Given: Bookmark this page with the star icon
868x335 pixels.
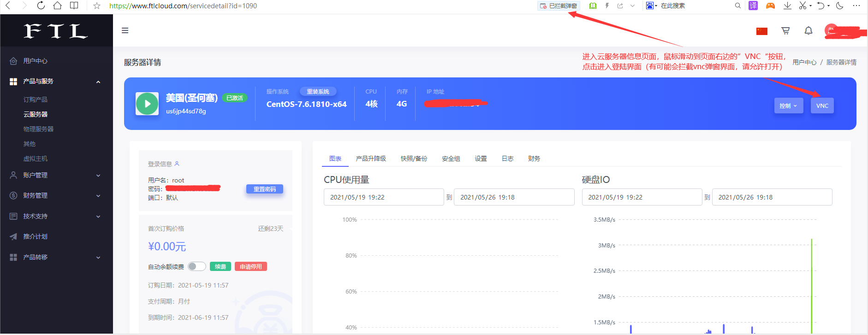Looking at the screenshot, I should pos(97,6).
